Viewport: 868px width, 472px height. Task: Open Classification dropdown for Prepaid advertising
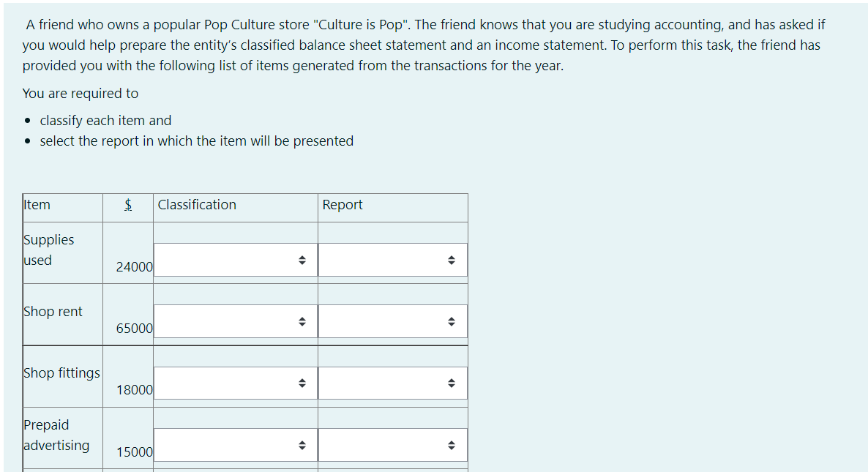pos(236,445)
